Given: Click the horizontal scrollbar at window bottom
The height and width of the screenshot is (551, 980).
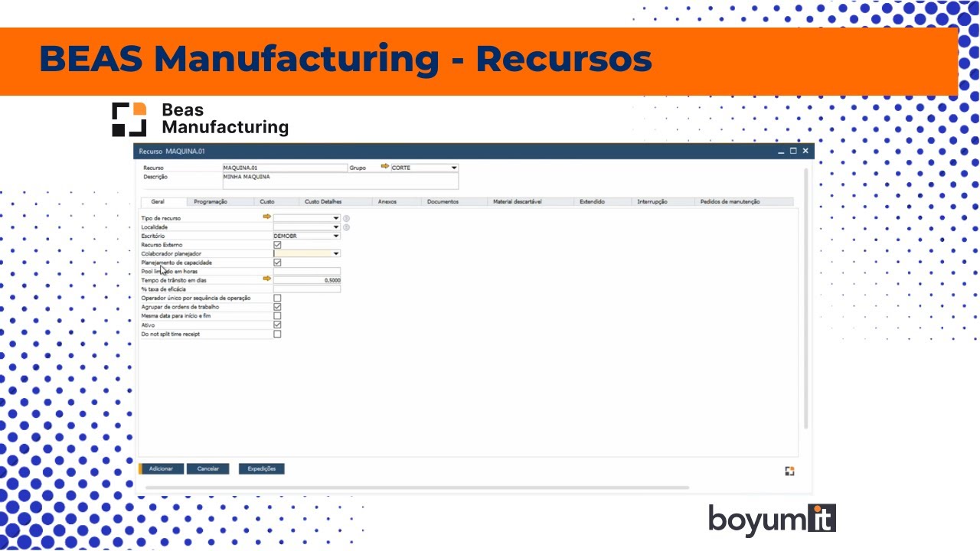Looking at the screenshot, I should click(417, 487).
